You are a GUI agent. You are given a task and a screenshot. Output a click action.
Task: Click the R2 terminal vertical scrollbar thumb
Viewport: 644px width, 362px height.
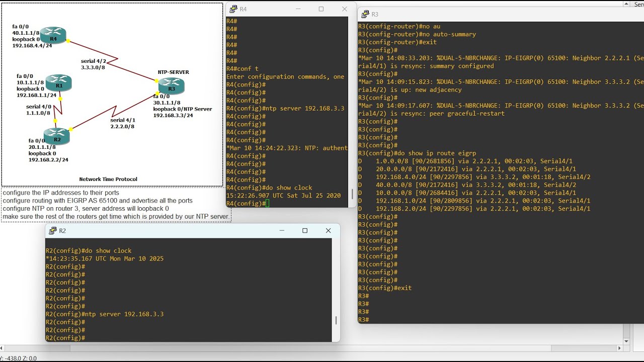(x=336, y=320)
